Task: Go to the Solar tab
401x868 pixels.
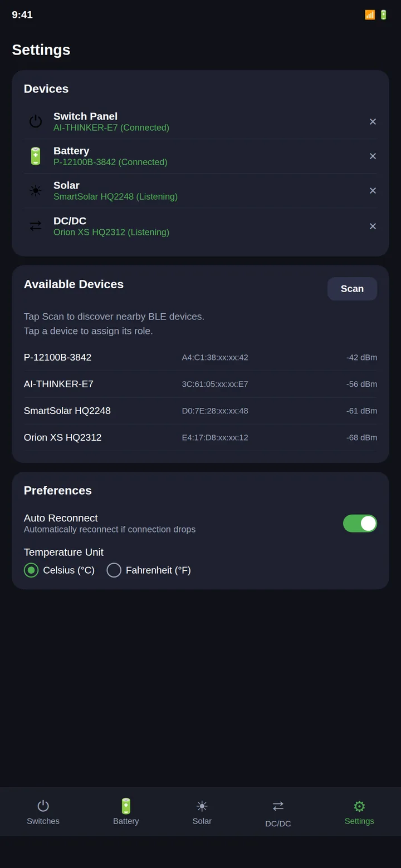Action: point(202,812)
